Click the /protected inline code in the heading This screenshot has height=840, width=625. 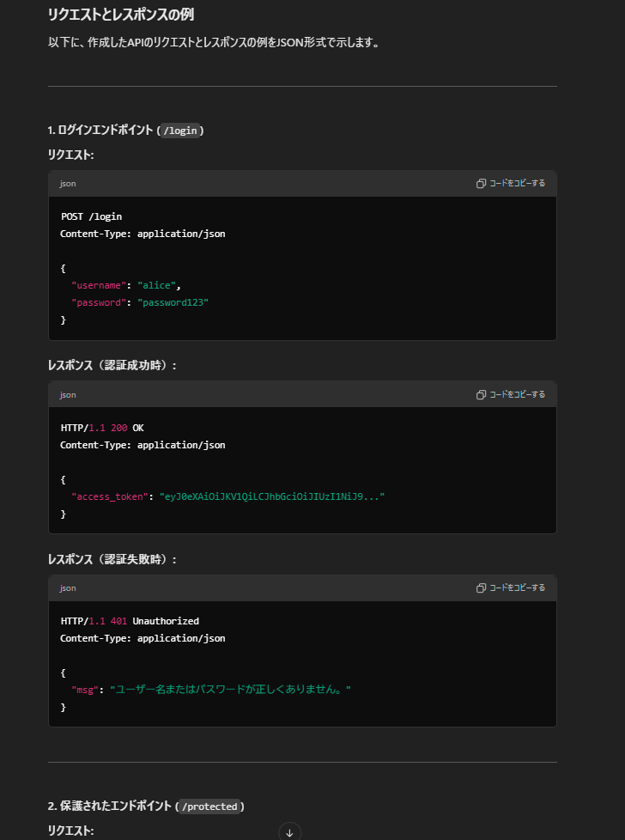coord(209,807)
